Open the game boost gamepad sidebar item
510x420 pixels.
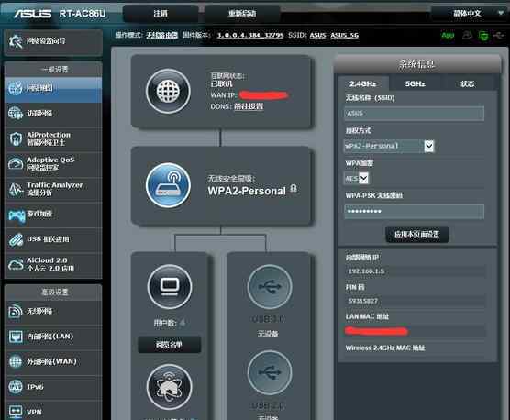coord(53,215)
